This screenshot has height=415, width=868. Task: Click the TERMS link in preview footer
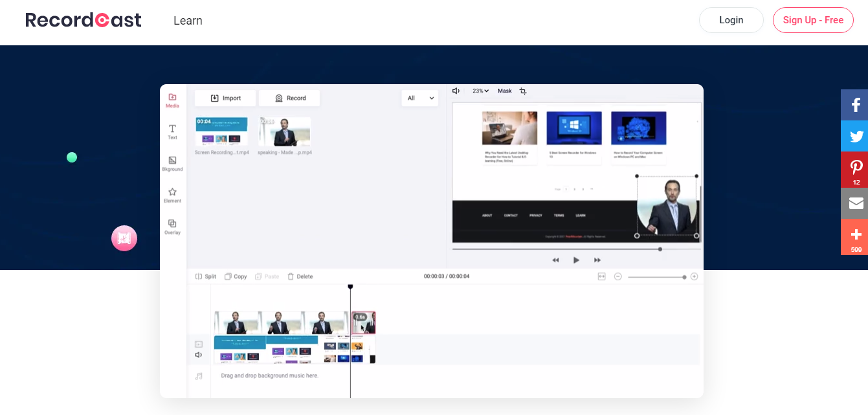coord(559,216)
